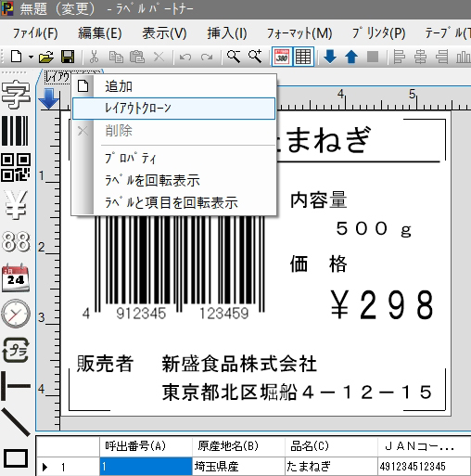
Task: Select the QR code insert tool
Action: pyautogui.click(x=16, y=167)
